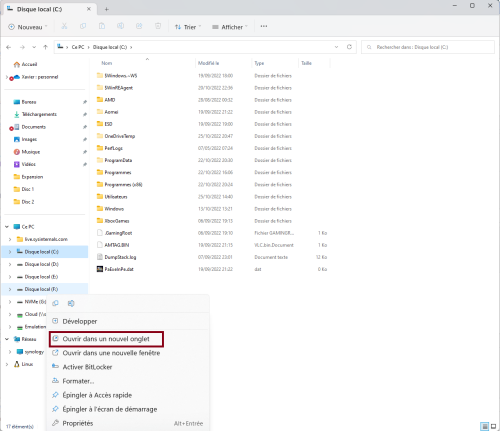Click the Paste clipboard icon in toolbar

[102, 26]
